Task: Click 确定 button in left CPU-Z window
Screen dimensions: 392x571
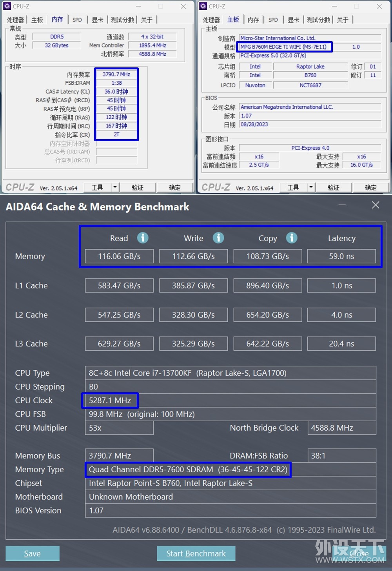Action: tap(175, 187)
